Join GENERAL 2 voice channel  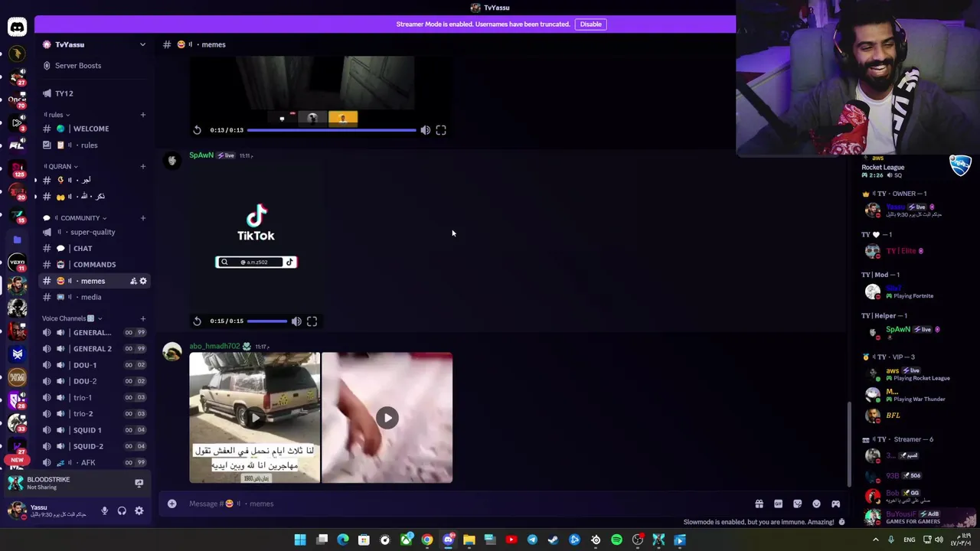pyautogui.click(x=94, y=349)
